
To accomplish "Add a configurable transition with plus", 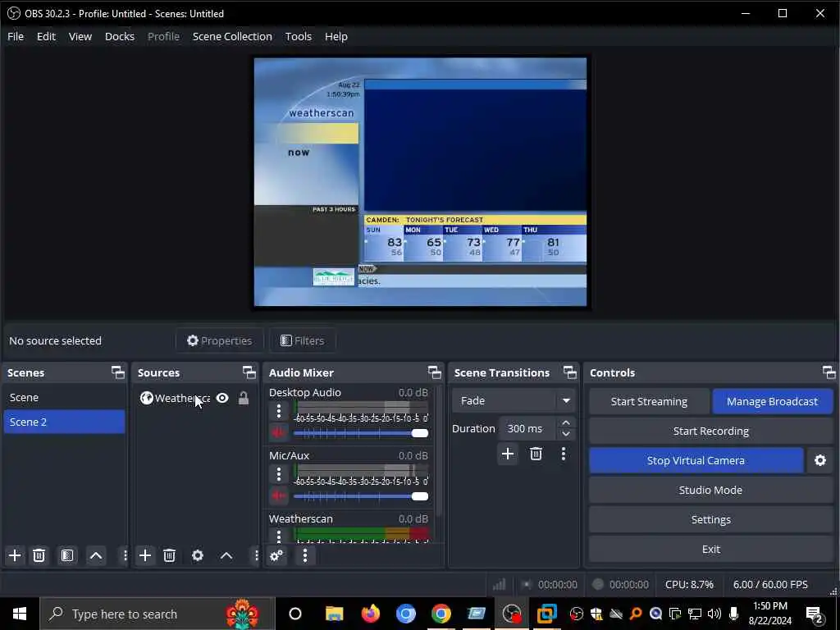I will tap(507, 454).
